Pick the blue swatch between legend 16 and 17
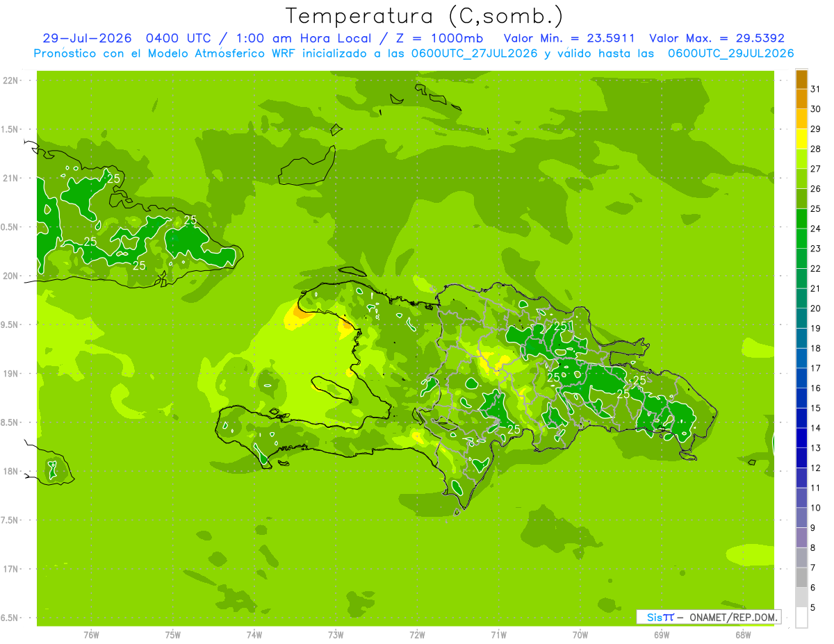 pos(801,378)
